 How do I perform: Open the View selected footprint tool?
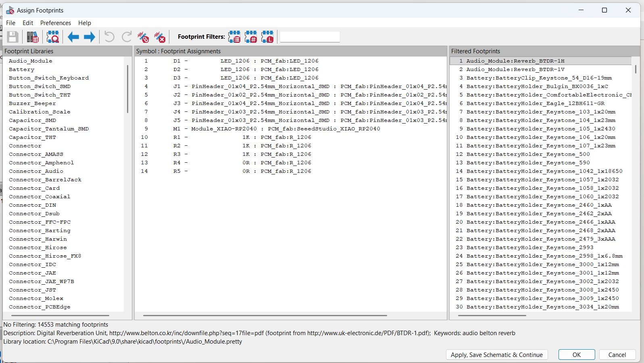tap(53, 37)
